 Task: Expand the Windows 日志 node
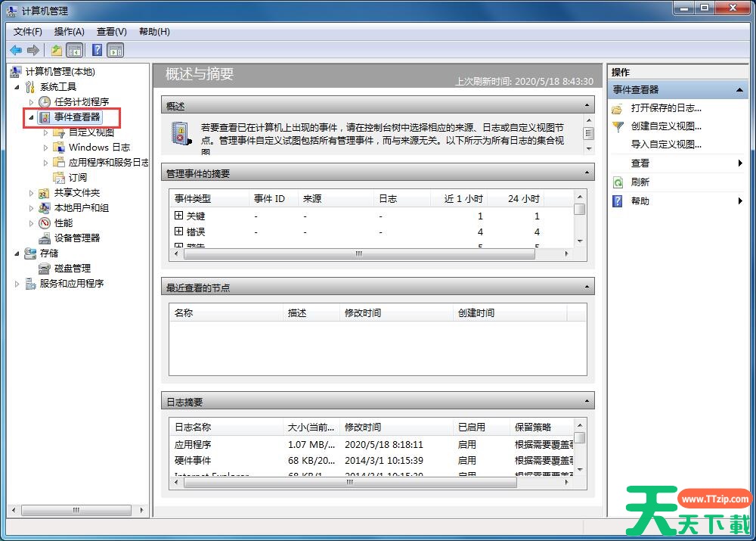[45, 148]
